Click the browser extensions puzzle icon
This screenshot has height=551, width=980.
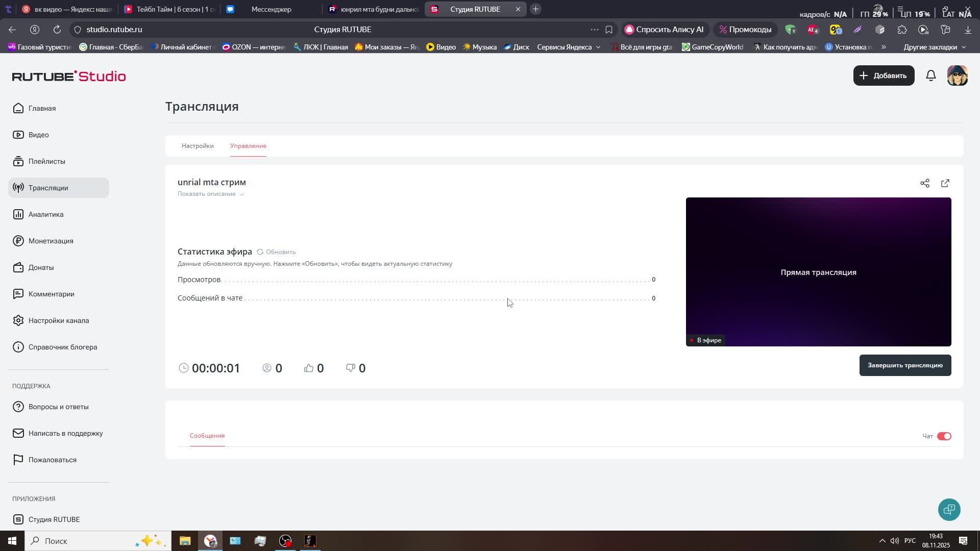coord(902,30)
